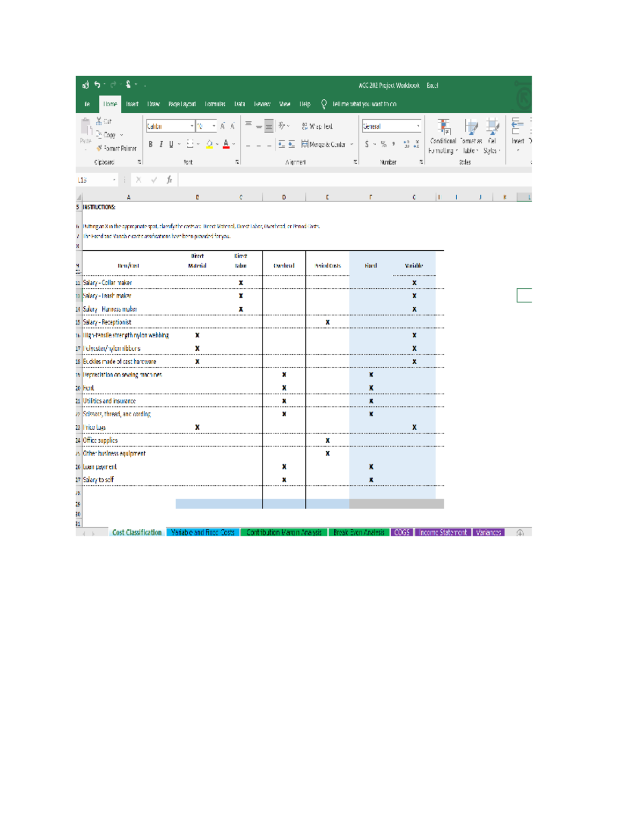Viewport: 644px width, 834px height.
Task: Open the Fill Color dropdown arrow
Action: (218, 144)
